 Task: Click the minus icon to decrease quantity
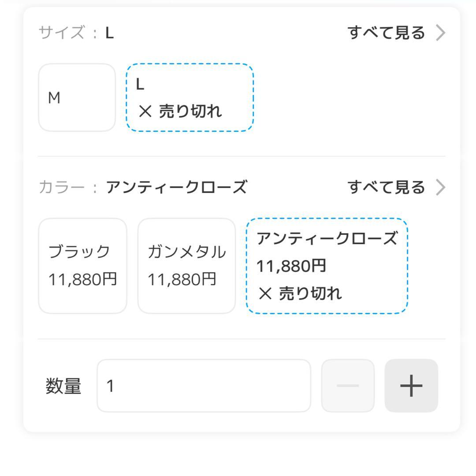pyautogui.click(x=348, y=386)
